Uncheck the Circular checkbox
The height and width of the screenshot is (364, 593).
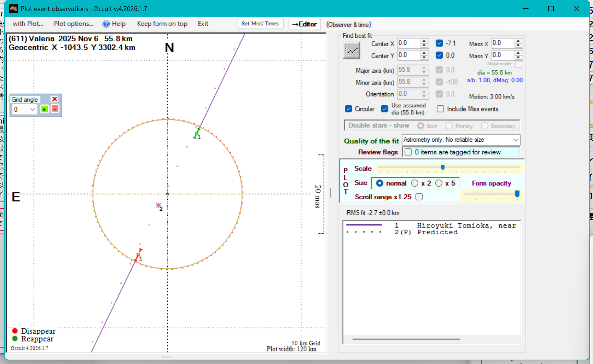[348, 109]
